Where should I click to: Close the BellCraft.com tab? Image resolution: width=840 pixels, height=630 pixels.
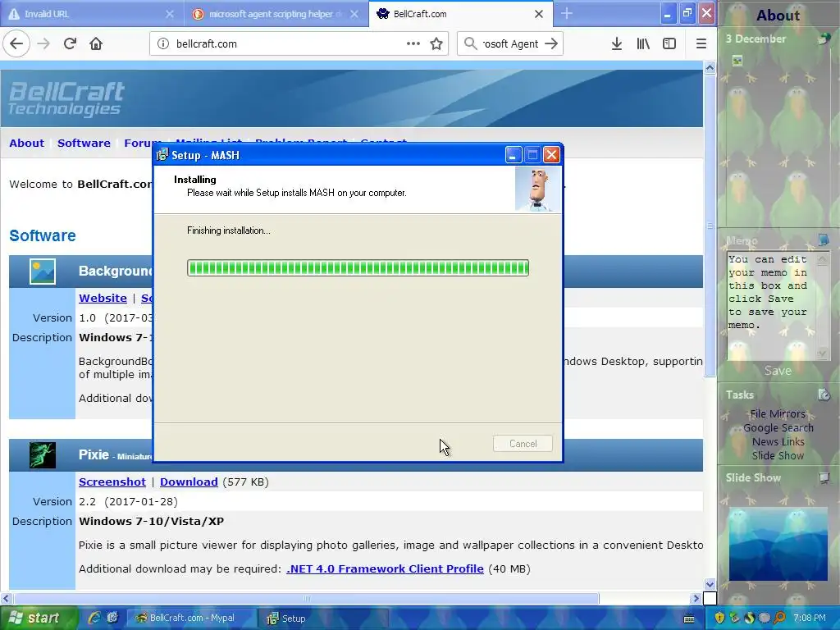tap(539, 14)
